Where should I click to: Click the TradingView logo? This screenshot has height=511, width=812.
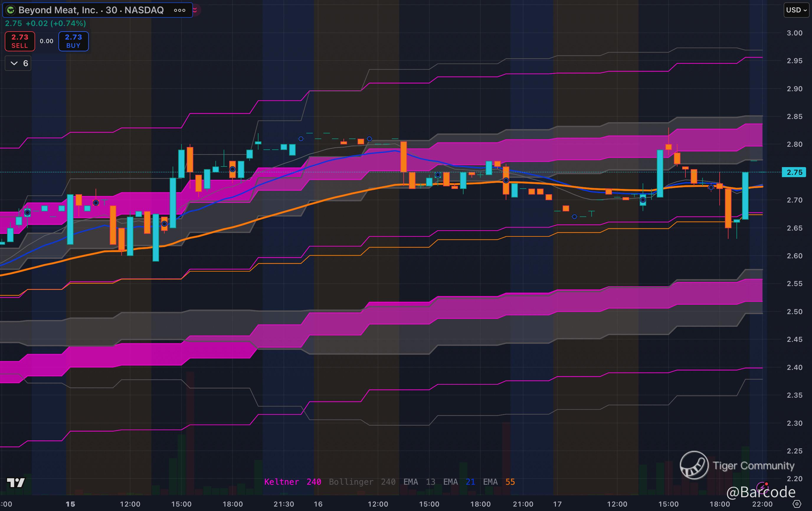pos(16,482)
